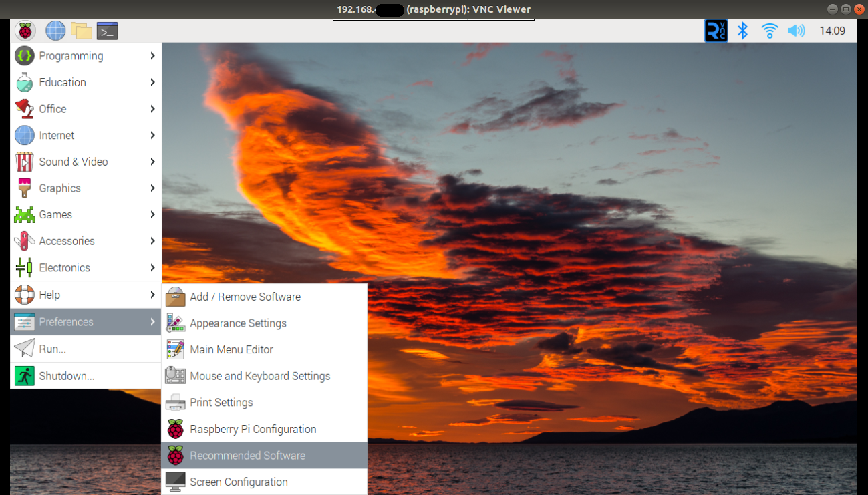This screenshot has width=868, height=495.
Task: Click the Accessories pocket knife icon
Action: tap(25, 241)
